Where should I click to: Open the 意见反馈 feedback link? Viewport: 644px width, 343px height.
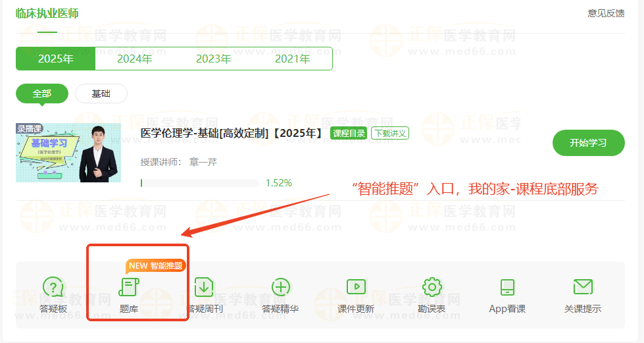606,13
